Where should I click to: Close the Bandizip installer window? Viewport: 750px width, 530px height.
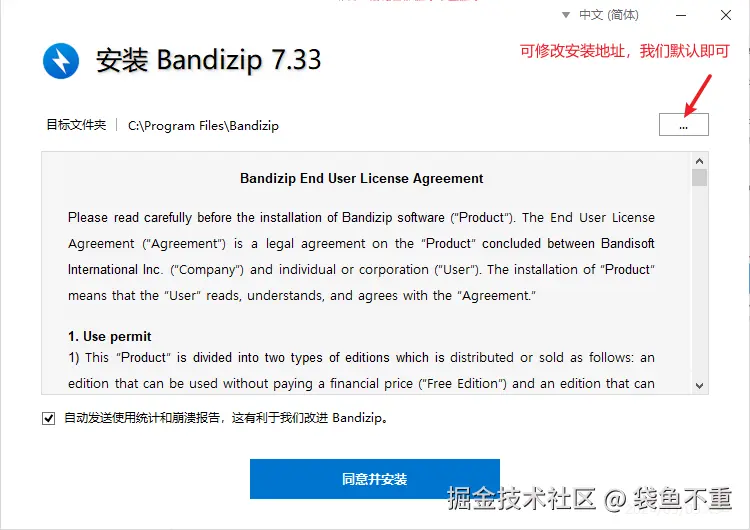pyautogui.click(x=726, y=15)
